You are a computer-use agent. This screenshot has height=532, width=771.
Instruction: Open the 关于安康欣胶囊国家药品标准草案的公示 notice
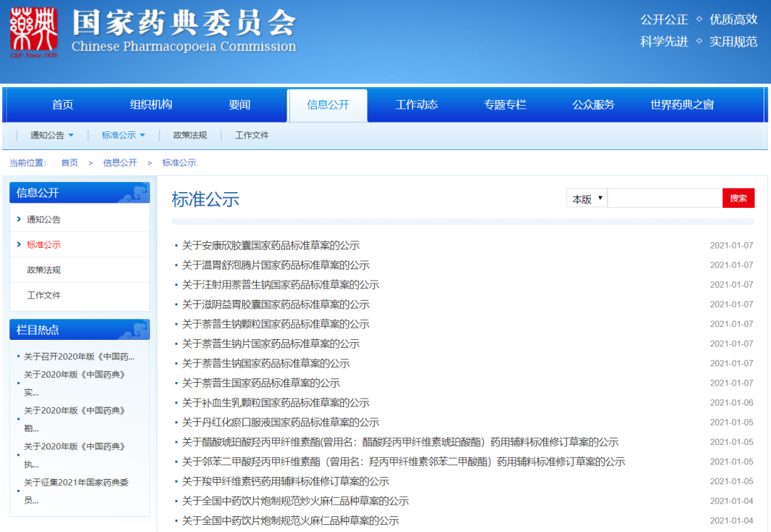[x=271, y=246]
